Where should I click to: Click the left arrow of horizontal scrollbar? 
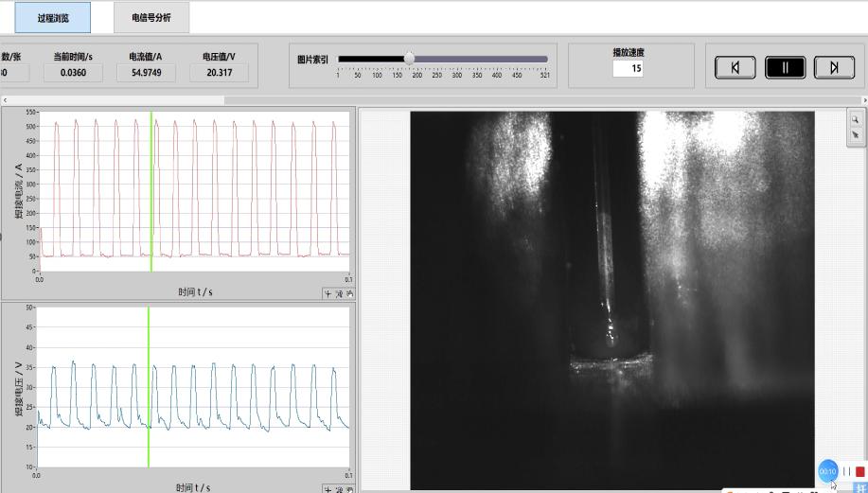point(5,100)
